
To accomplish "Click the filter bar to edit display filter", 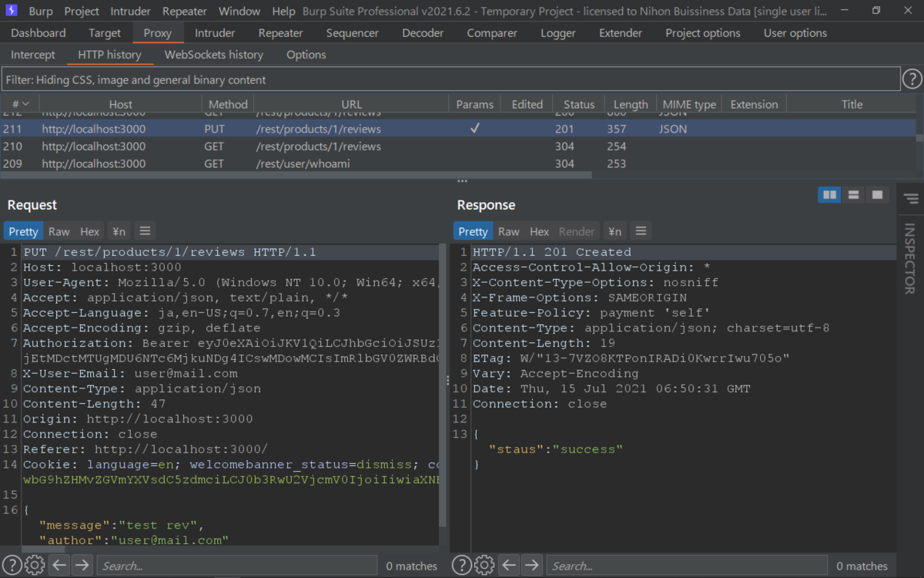I will pos(450,79).
